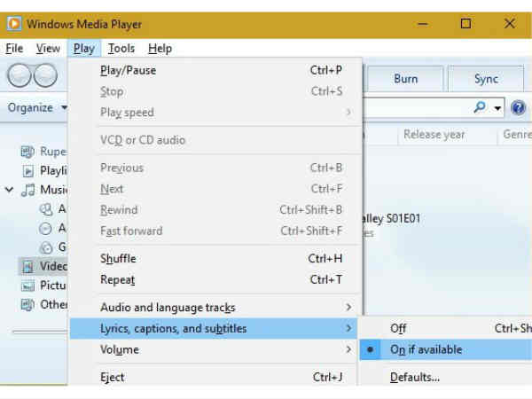Screen dimensions: 532x399
Task: Choose Eject in the Play menu
Action: pyautogui.click(x=214, y=377)
